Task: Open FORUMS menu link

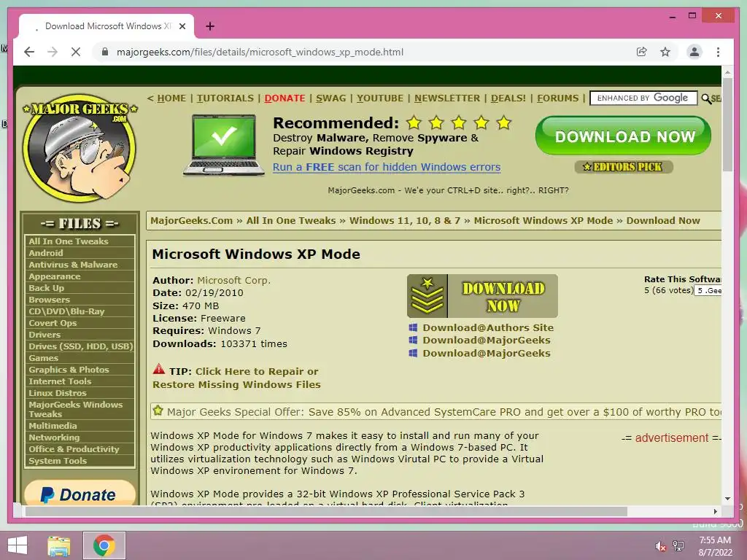Action: [558, 98]
